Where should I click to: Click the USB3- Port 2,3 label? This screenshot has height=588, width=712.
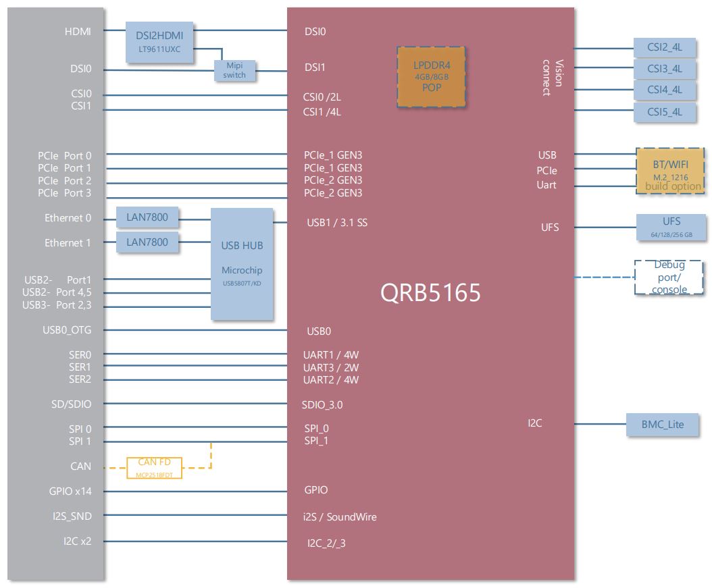57,305
